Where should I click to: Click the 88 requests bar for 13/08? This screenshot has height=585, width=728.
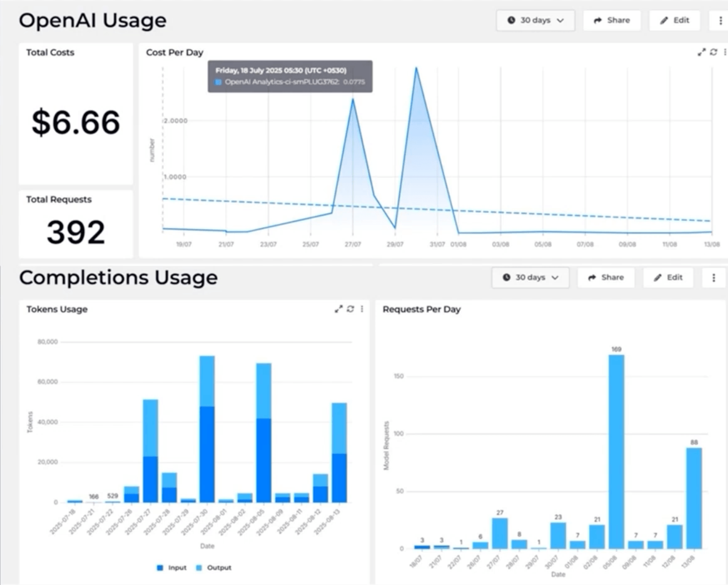(x=694, y=498)
